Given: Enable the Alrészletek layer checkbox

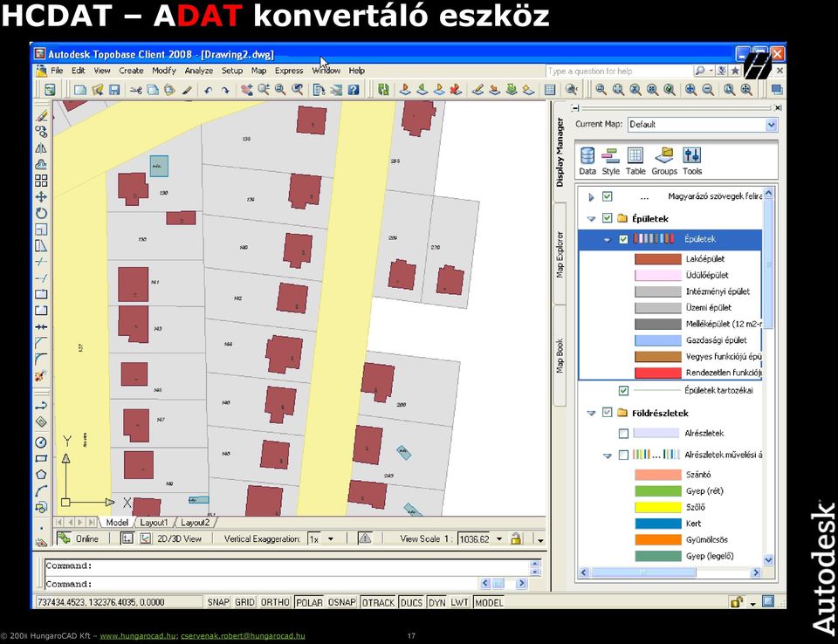Looking at the screenshot, I should click(623, 434).
